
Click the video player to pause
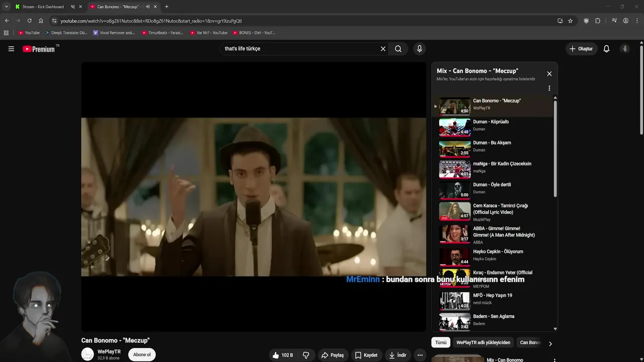254,197
